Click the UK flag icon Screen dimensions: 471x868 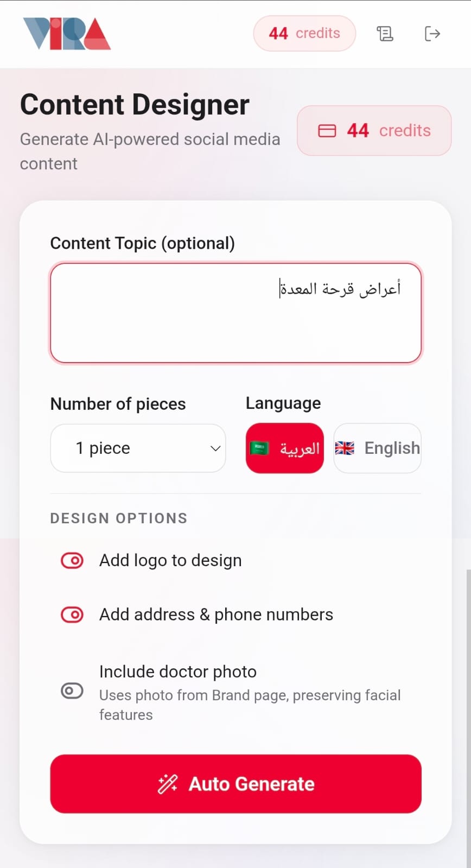click(345, 448)
